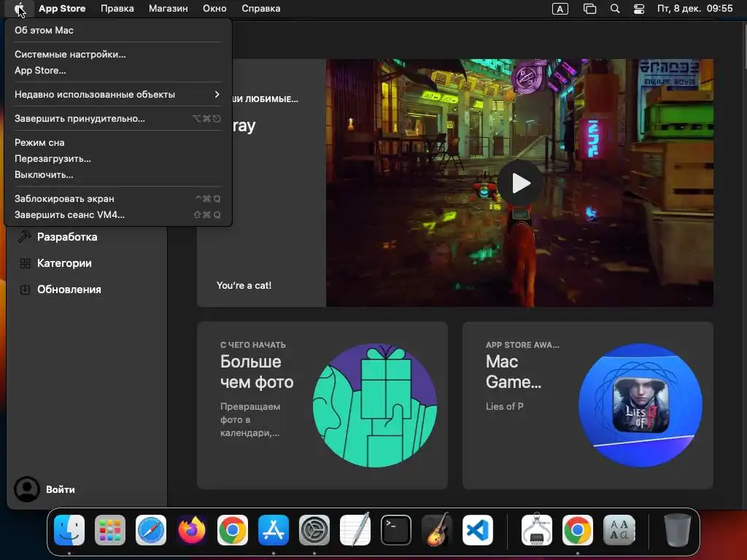This screenshot has width=747, height=560.
Task: Open the Trash in the Dock
Action: 678,530
